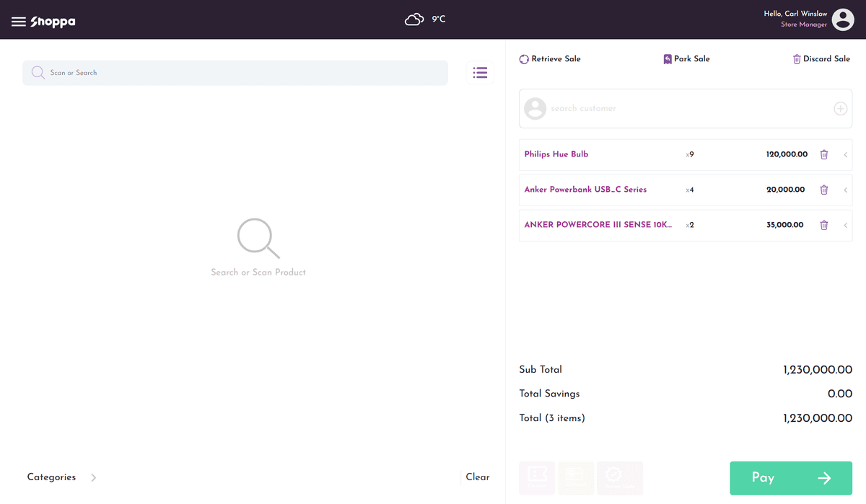Viewport: 866px width, 504px height.
Task: Click the Promo Code badge icon
Action: click(x=619, y=477)
